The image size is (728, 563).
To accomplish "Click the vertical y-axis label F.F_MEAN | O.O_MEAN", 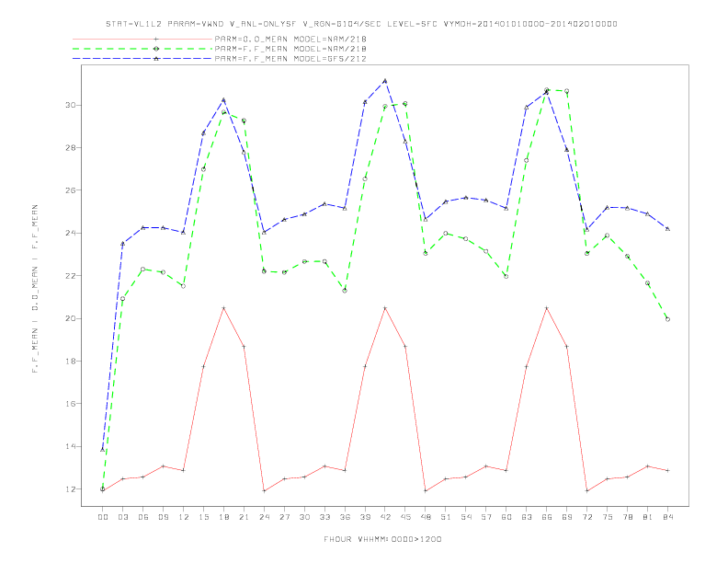I will [x=35, y=289].
